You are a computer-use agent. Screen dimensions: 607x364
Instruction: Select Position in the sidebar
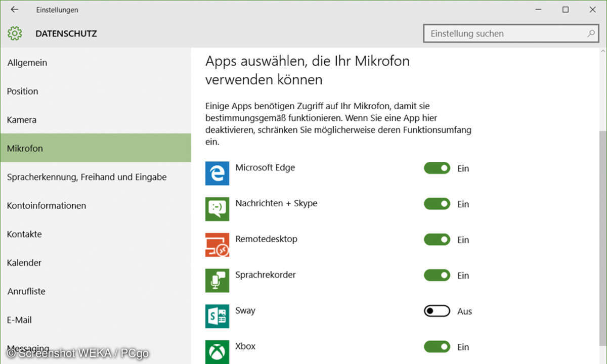pyautogui.click(x=96, y=91)
